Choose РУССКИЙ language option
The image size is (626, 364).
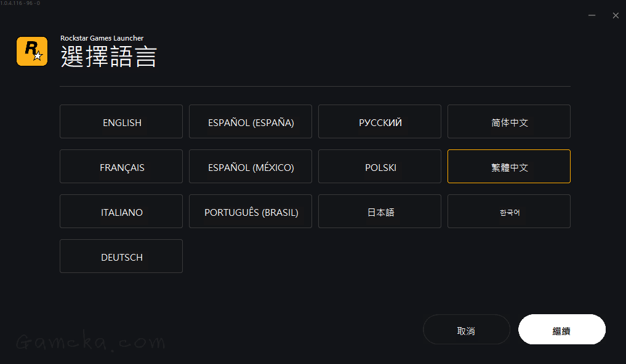click(380, 122)
